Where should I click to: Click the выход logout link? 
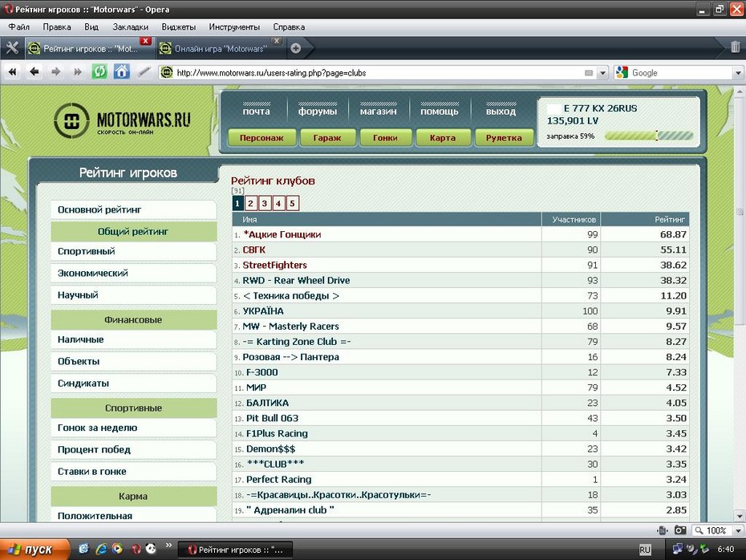point(501,112)
